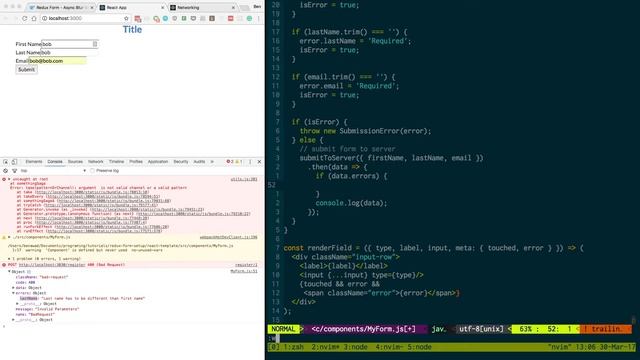640x360 pixels.
Task: Collapse the errors: Object property
Action: pyautogui.click(x=13, y=293)
